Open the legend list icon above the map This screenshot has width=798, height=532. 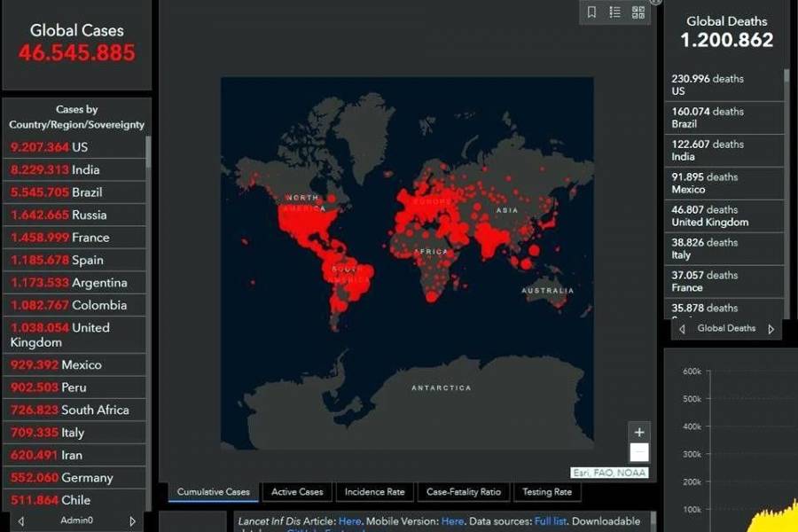[x=614, y=12]
